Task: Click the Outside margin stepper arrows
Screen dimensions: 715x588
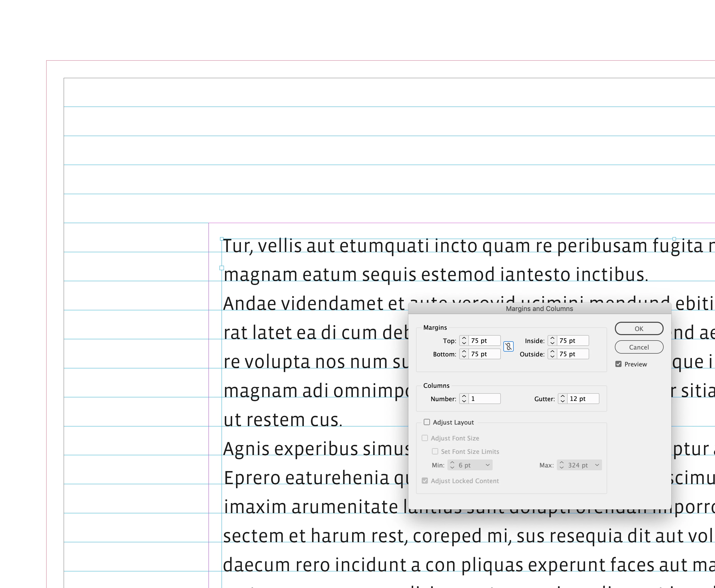Action: pyautogui.click(x=552, y=354)
